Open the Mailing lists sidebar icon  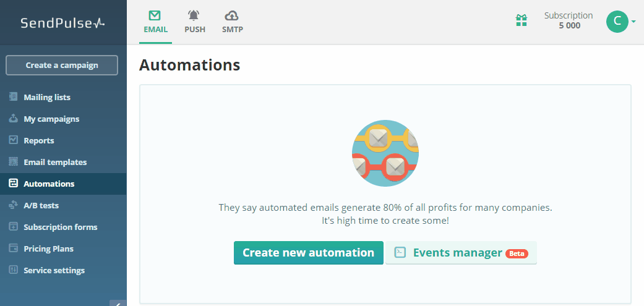[14, 97]
